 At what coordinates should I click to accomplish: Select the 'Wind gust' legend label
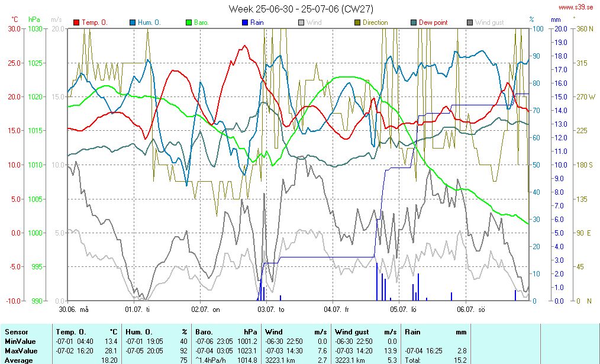[489, 22]
